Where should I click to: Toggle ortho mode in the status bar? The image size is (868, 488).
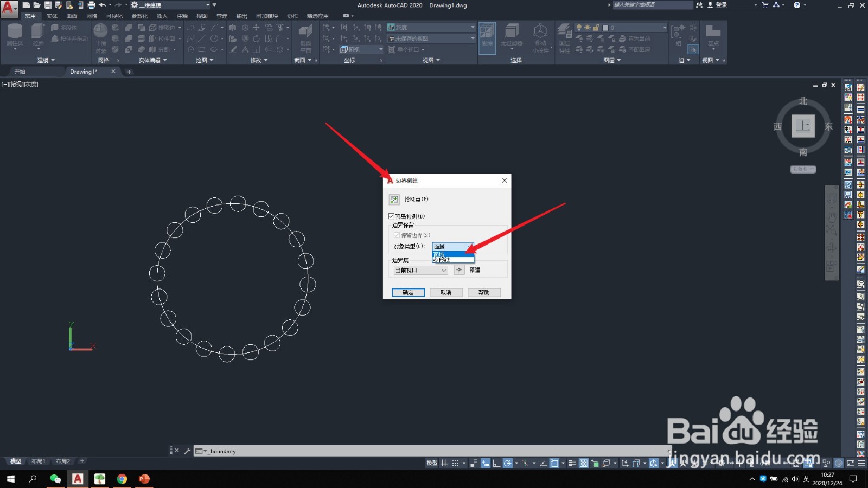coord(496,464)
